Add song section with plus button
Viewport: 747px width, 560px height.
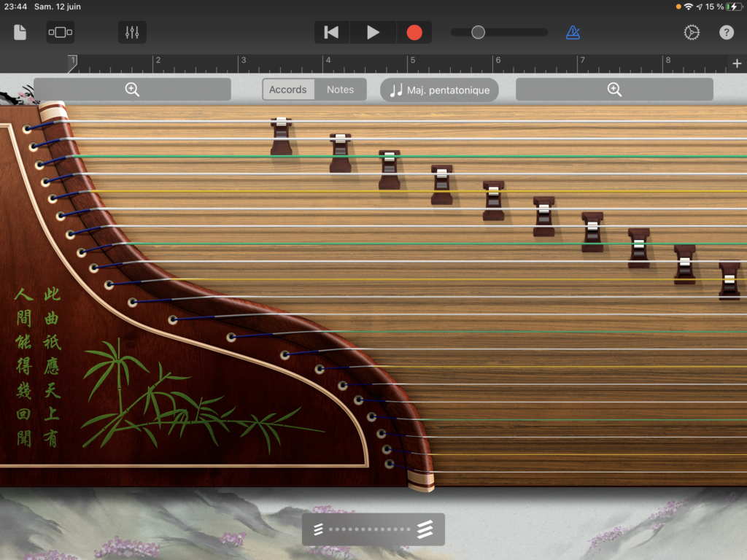tap(737, 63)
